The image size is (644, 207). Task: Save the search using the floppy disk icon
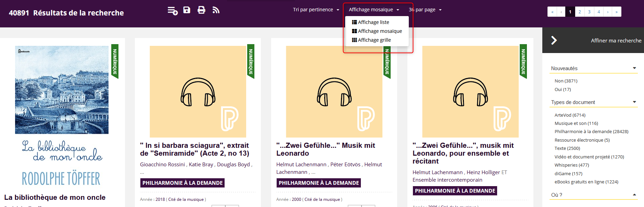click(187, 10)
